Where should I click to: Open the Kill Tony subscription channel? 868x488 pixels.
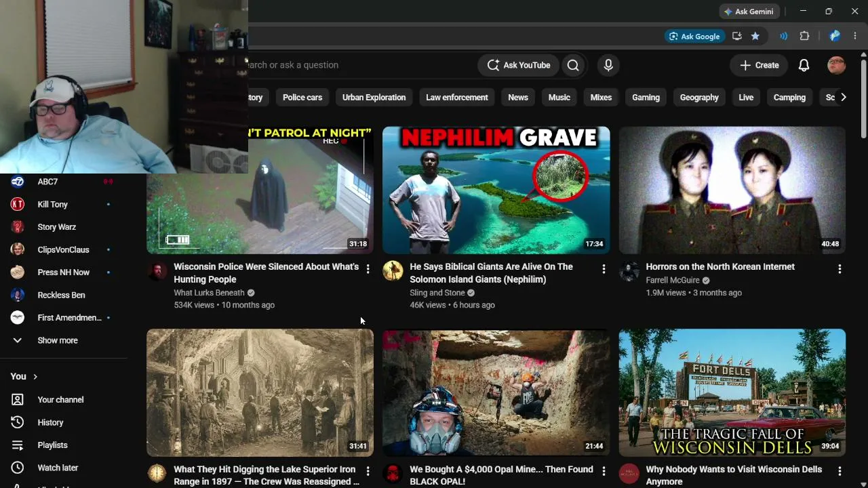coord(62,204)
